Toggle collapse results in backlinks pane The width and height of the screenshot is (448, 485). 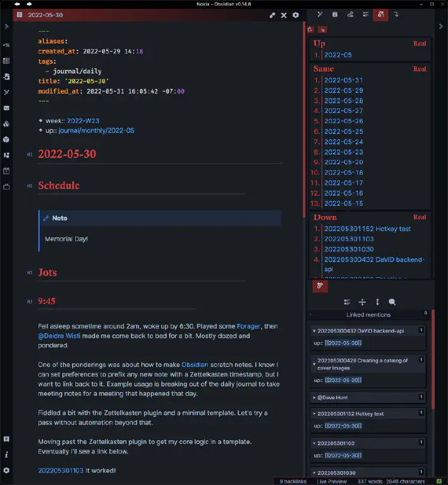tap(347, 302)
